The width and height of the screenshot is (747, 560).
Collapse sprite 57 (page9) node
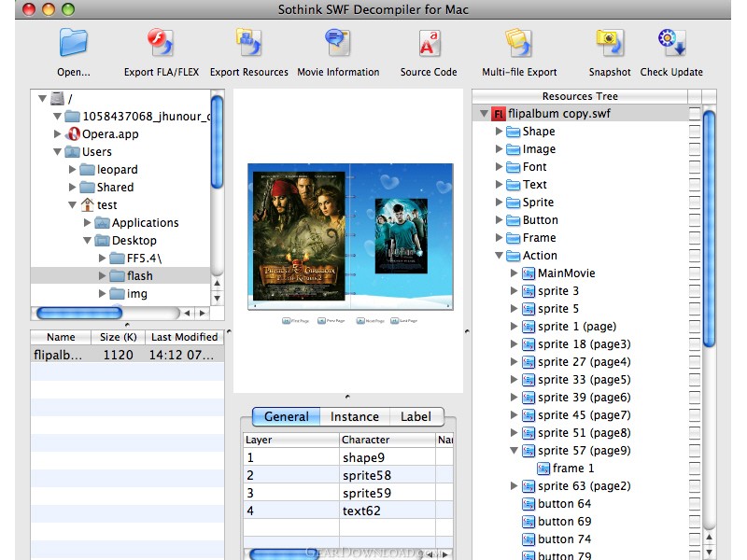514,451
